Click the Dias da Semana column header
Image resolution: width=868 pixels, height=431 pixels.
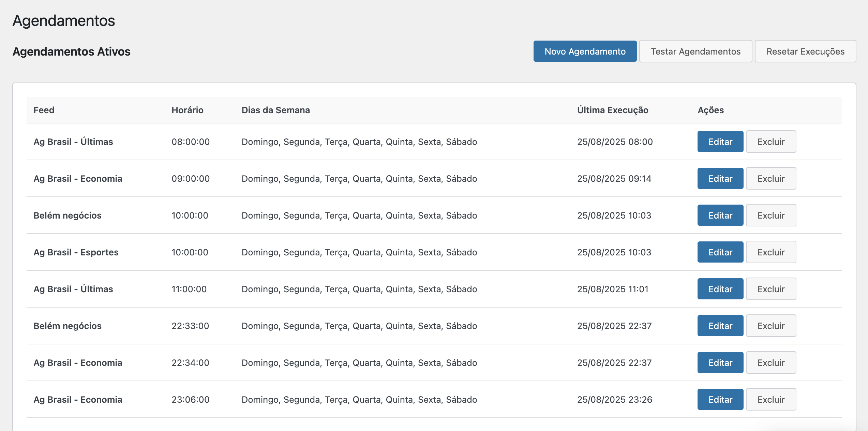276,110
